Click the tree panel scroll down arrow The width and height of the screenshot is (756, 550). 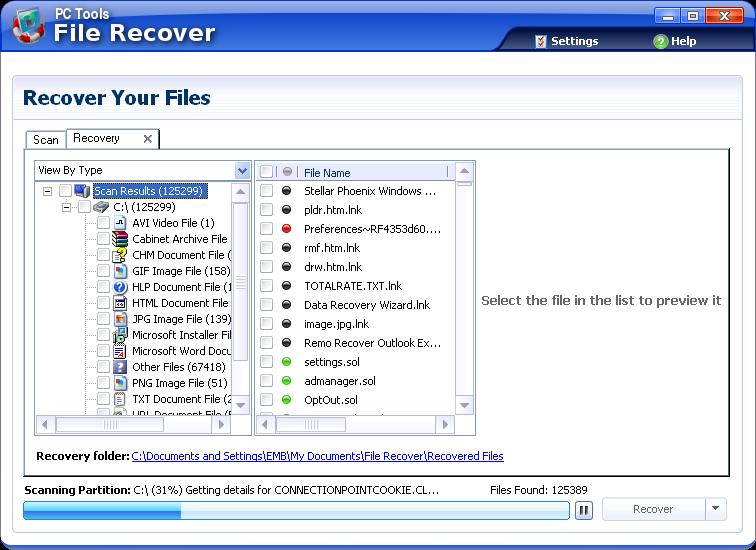241,405
